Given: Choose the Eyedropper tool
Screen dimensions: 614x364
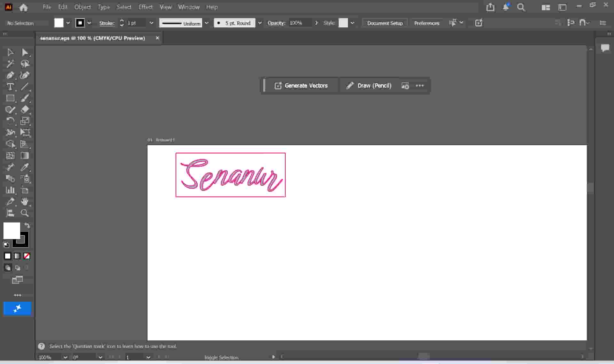Looking at the screenshot, I should click(25, 167).
